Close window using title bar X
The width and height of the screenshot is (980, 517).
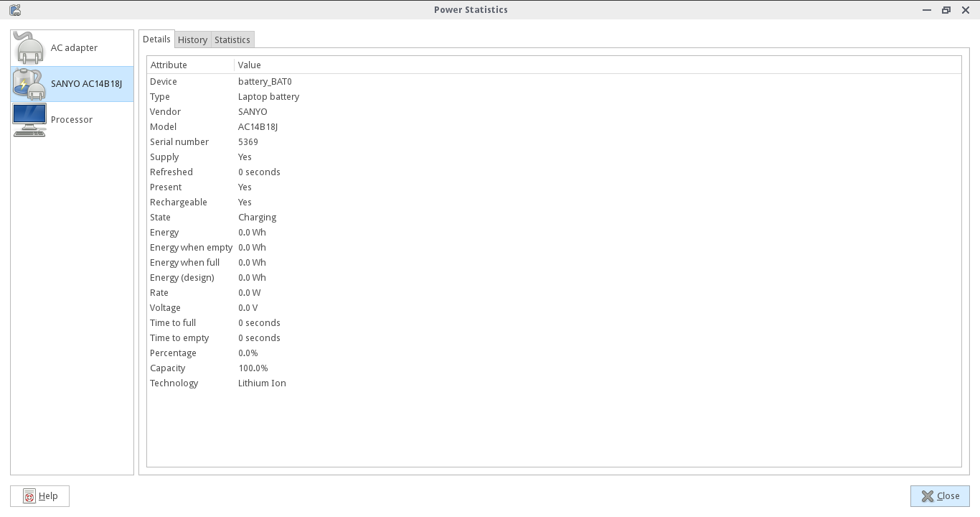tap(966, 10)
